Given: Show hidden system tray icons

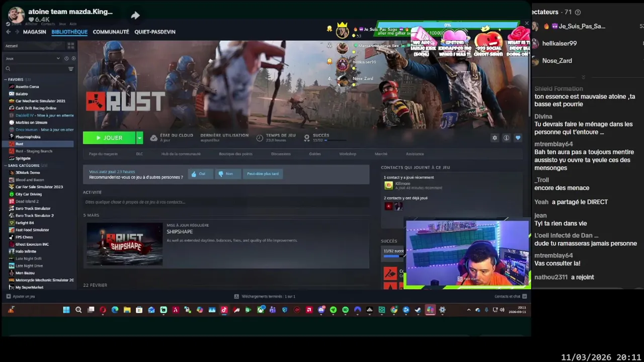Looking at the screenshot, I should point(469,310).
